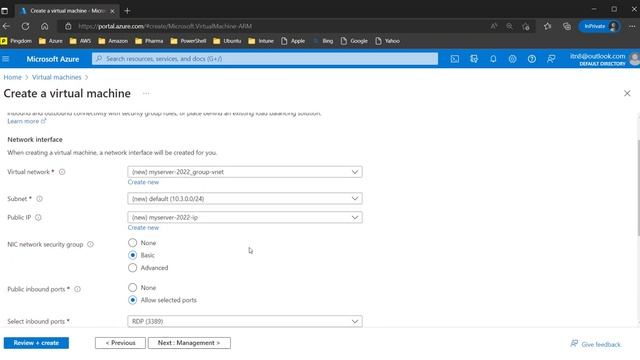640x360 pixels.
Task: Open the Azure header feedback icon
Action: (551, 59)
